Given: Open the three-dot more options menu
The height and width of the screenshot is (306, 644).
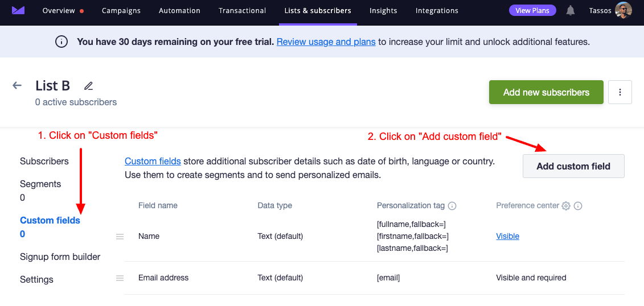Looking at the screenshot, I should click(x=620, y=92).
